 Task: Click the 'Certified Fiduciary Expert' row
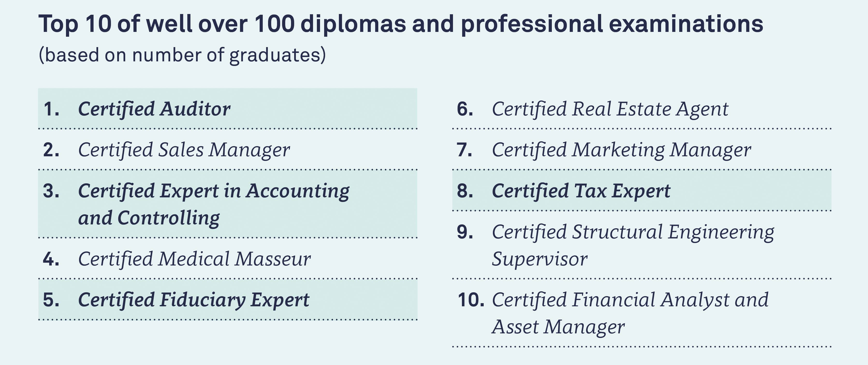point(227,300)
